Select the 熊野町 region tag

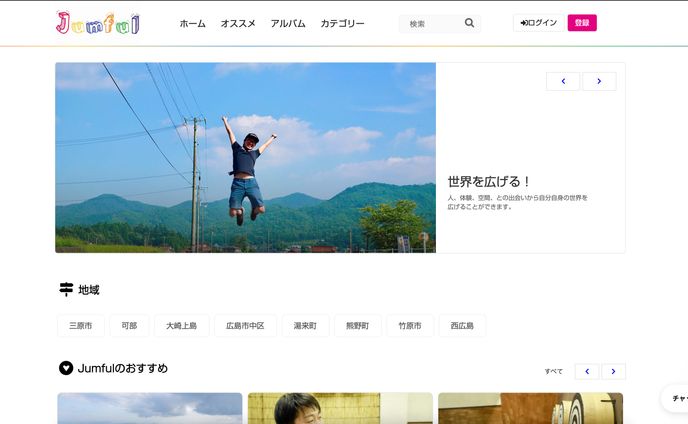(x=358, y=326)
